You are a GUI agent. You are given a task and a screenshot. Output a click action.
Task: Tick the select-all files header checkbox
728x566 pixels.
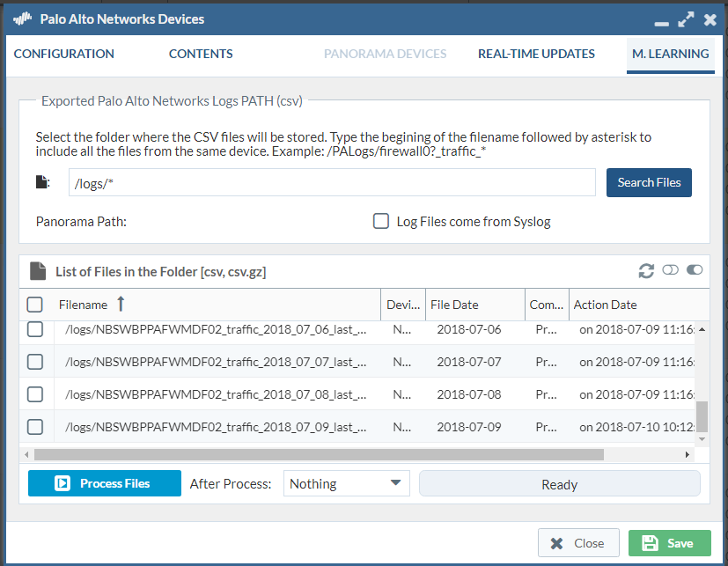(35, 305)
